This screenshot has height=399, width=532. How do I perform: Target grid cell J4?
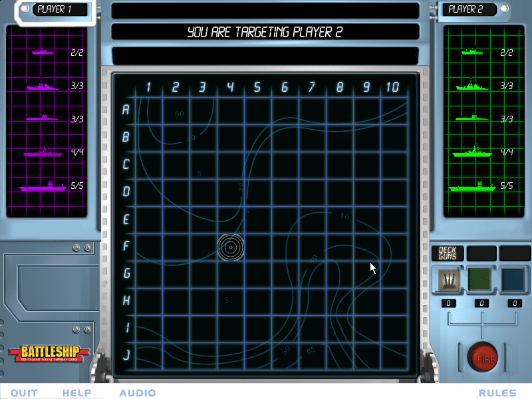coord(231,356)
